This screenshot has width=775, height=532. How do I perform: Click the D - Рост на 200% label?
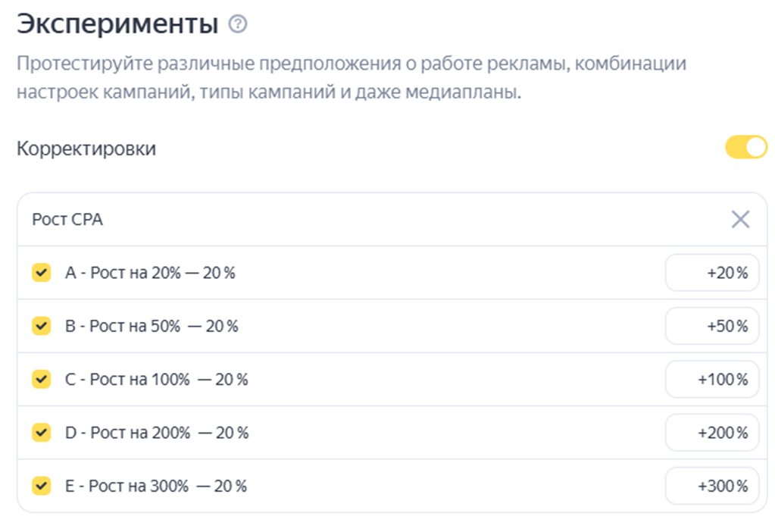157,433
